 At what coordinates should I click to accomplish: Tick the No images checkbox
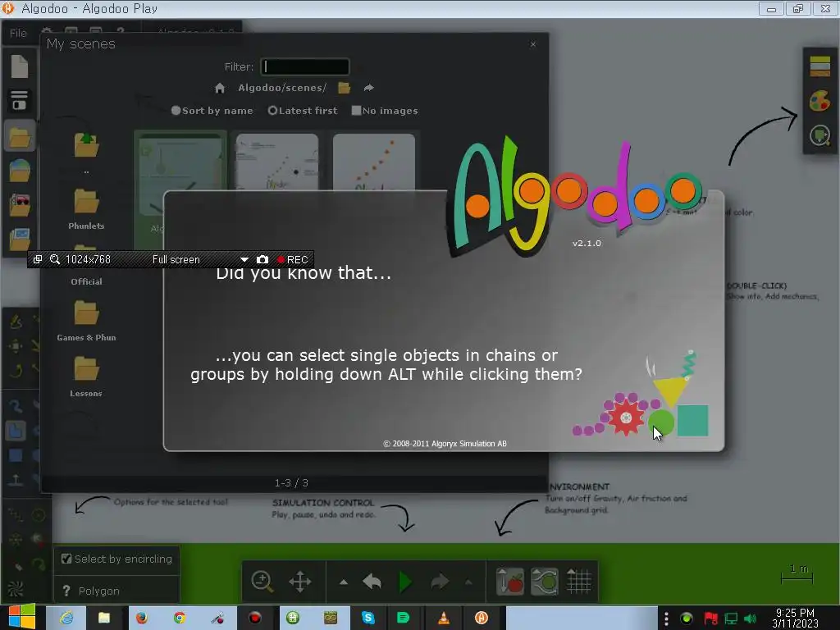click(x=385, y=111)
